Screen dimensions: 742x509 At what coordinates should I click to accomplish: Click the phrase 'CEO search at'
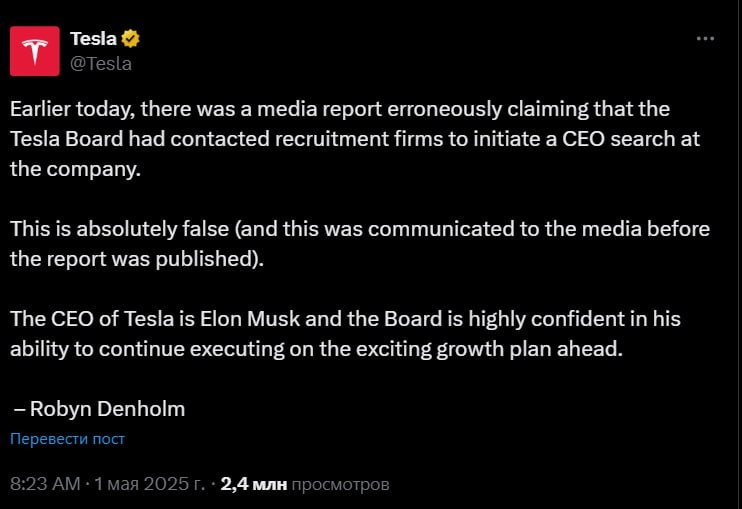click(631, 139)
